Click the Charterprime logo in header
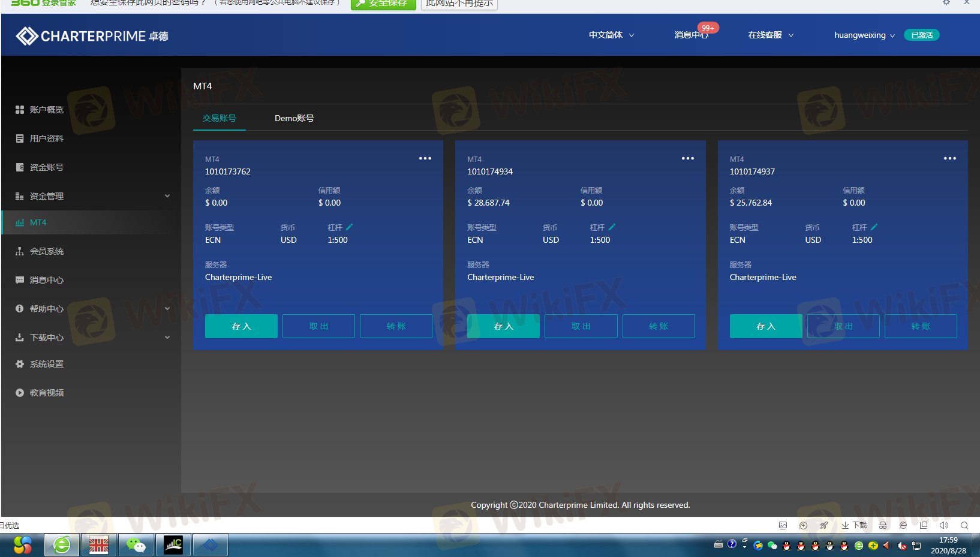Image resolution: width=980 pixels, height=557 pixels. tap(92, 36)
